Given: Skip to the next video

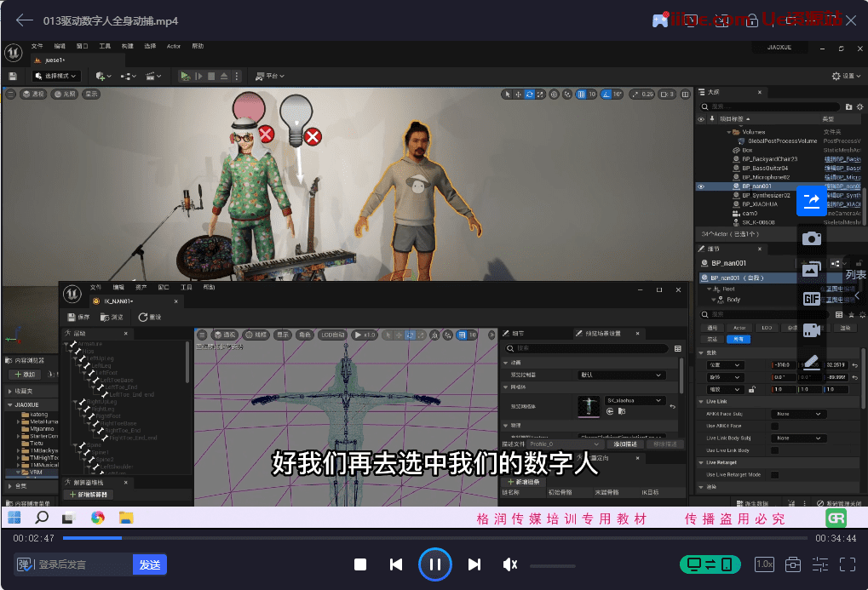Looking at the screenshot, I should coord(474,564).
